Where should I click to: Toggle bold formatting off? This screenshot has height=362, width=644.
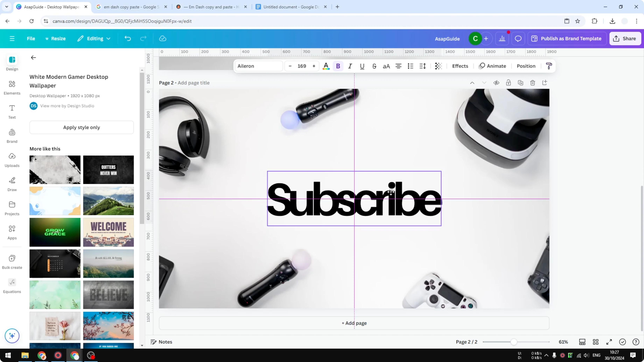(338, 66)
